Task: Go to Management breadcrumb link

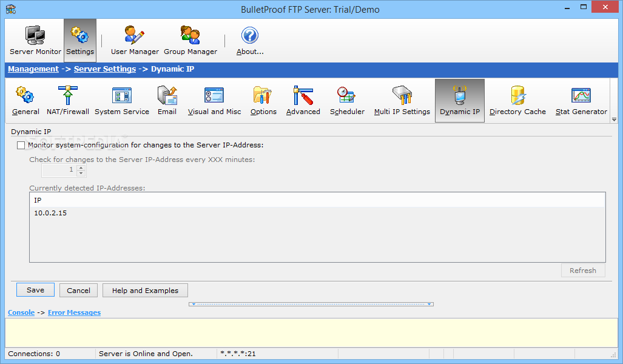Action: [x=33, y=69]
